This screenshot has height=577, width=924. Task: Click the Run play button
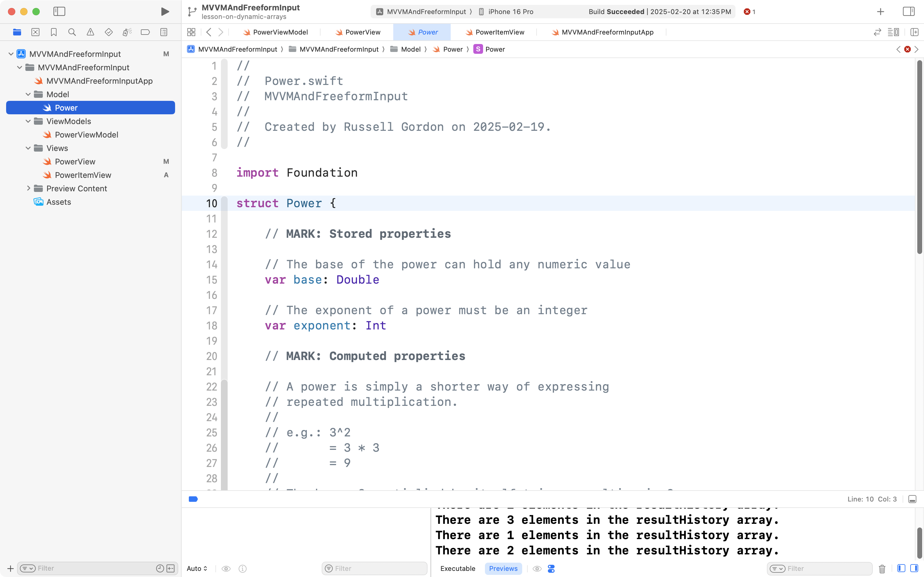(x=165, y=11)
